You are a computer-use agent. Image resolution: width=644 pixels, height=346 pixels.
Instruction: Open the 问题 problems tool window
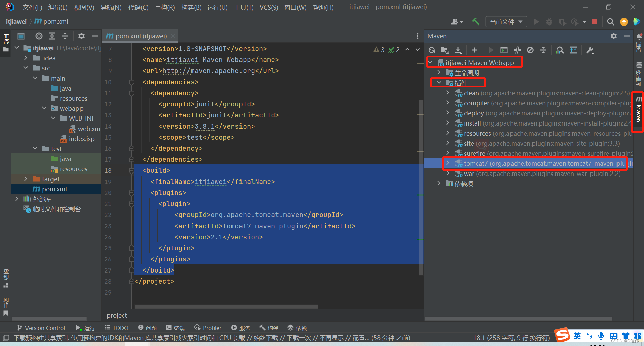[147, 328]
